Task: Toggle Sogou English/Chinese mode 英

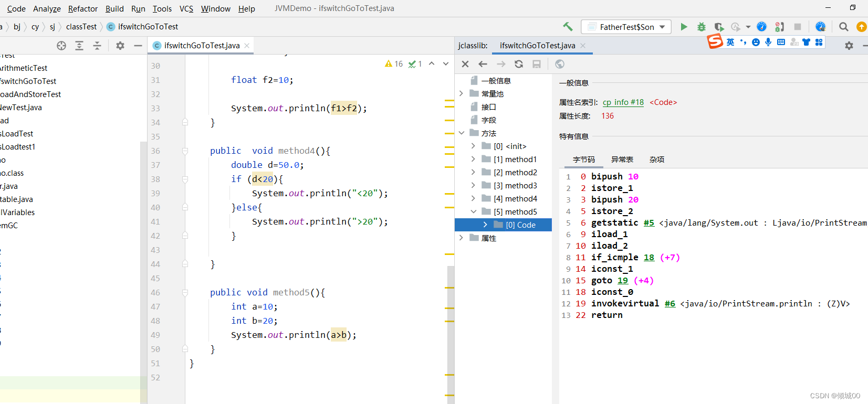Action: click(730, 42)
